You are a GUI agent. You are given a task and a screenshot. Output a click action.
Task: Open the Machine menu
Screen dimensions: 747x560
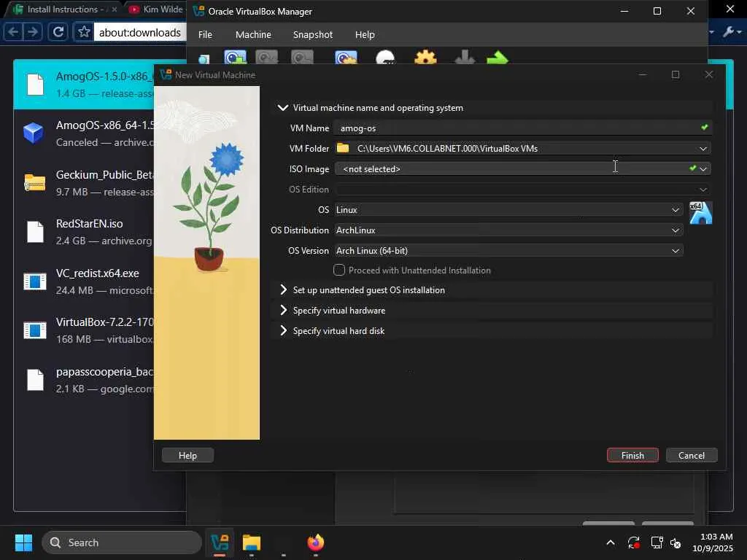tap(253, 34)
